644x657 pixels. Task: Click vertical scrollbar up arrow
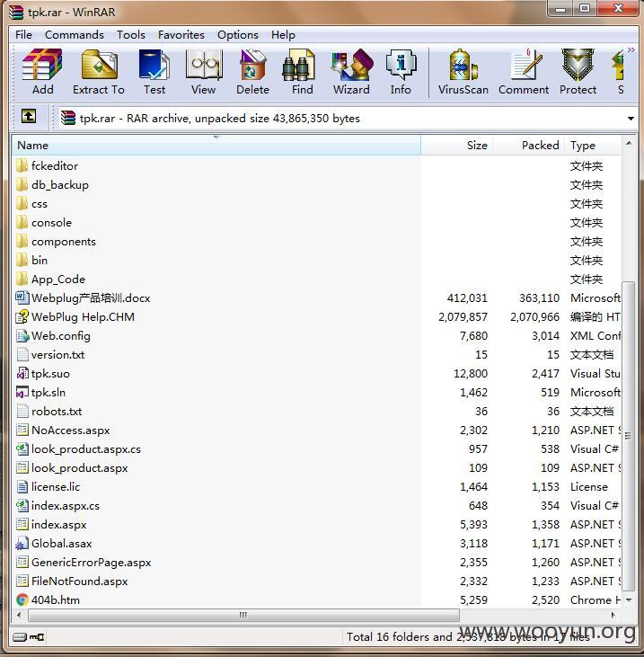coord(629,144)
